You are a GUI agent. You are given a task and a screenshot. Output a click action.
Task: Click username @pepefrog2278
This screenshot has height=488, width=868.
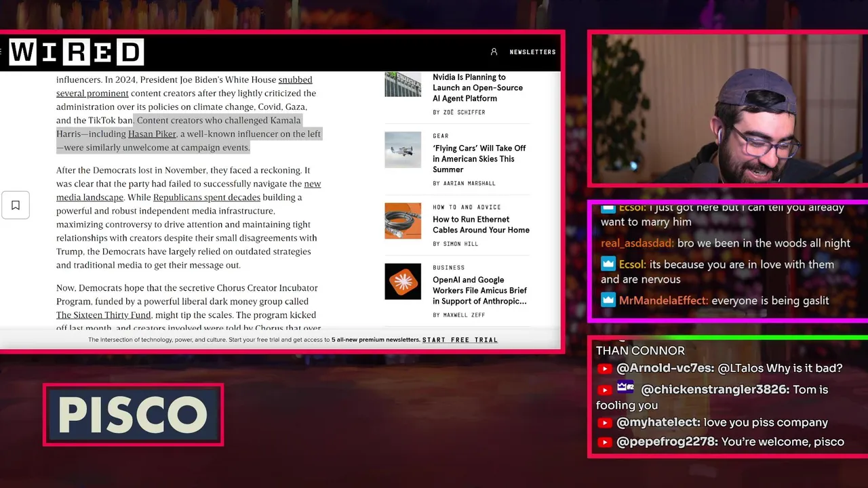[x=667, y=442]
